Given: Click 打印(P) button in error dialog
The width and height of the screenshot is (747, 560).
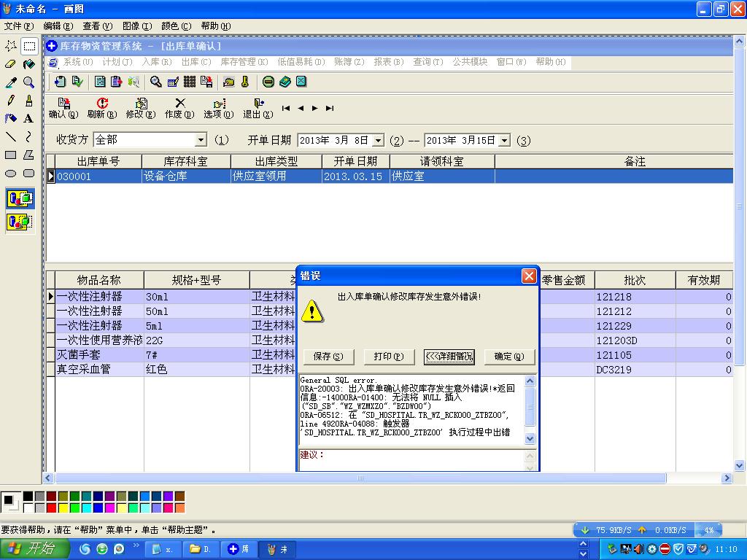Looking at the screenshot, I should [x=389, y=357].
